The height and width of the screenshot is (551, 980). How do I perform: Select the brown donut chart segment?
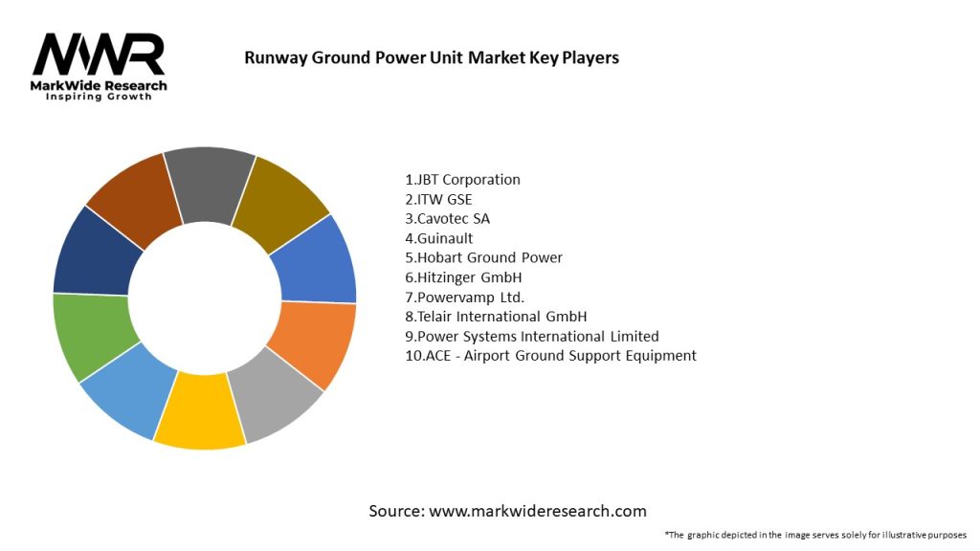point(137,199)
